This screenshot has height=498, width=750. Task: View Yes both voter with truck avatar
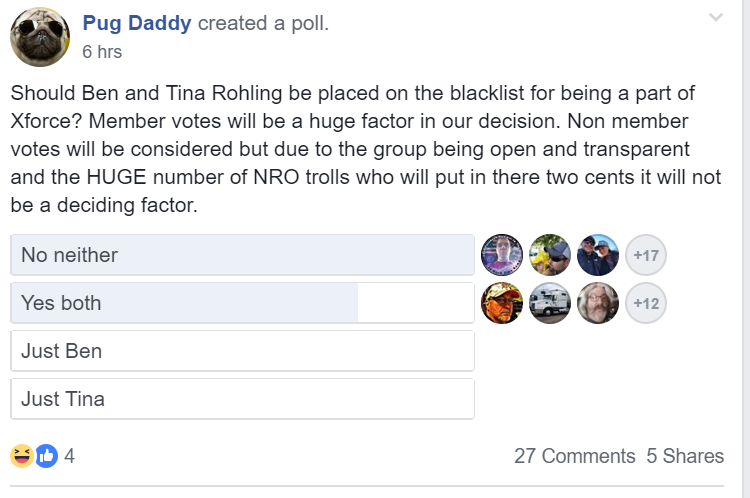click(550, 303)
